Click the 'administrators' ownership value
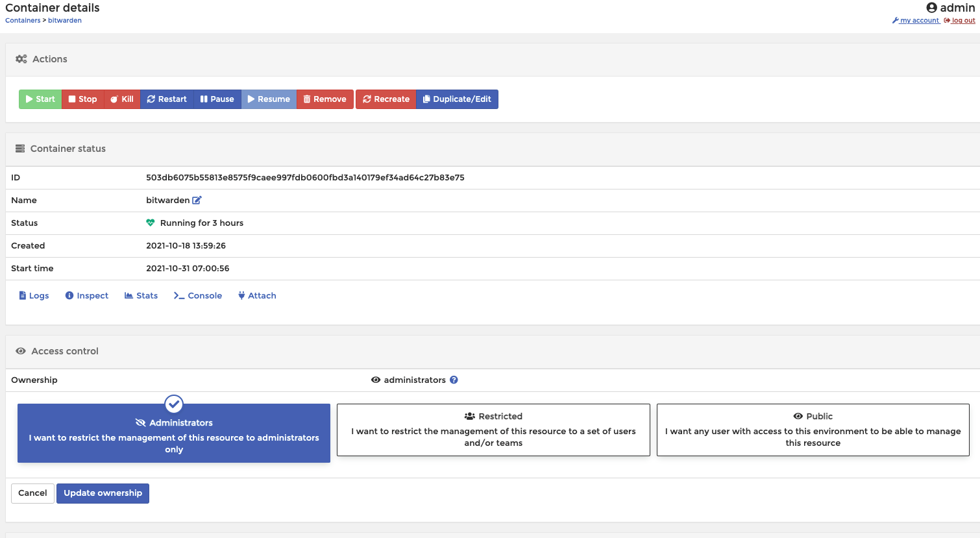Viewport: 980px width, 538px height. coord(415,380)
